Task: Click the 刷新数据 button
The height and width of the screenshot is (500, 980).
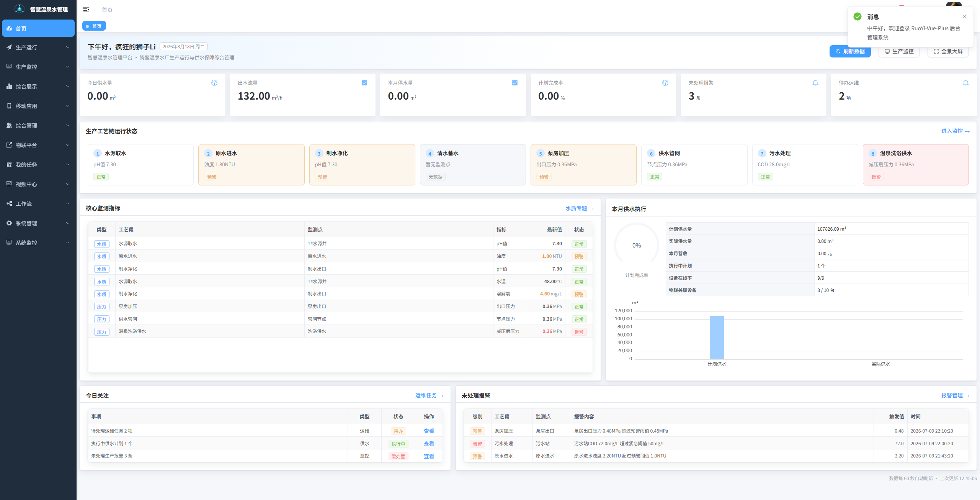Action: (x=850, y=51)
